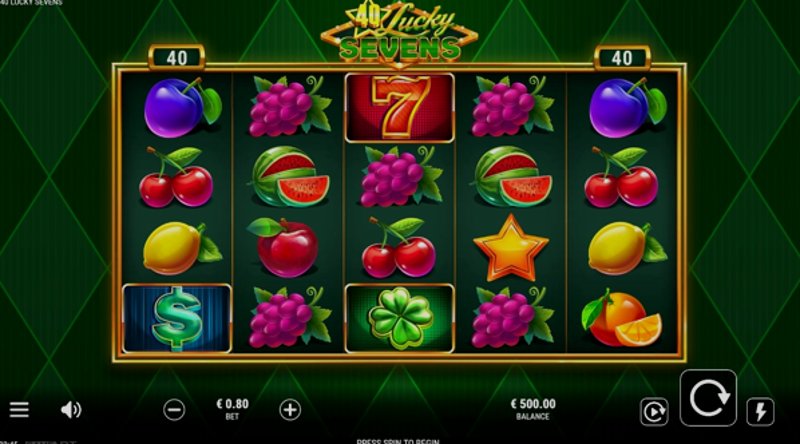The height and width of the screenshot is (444, 800).
Task: Select the golden star symbol
Action: pos(511,248)
